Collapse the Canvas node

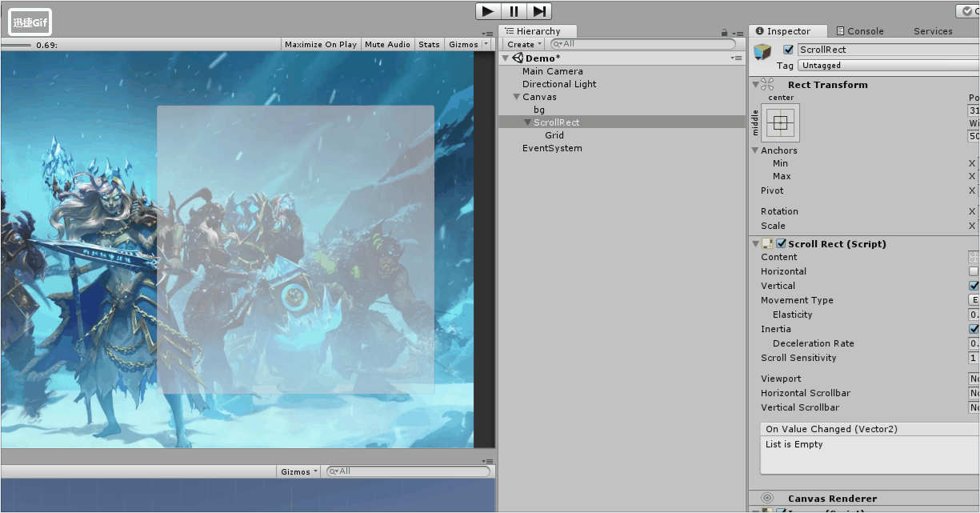pyautogui.click(x=517, y=97)
